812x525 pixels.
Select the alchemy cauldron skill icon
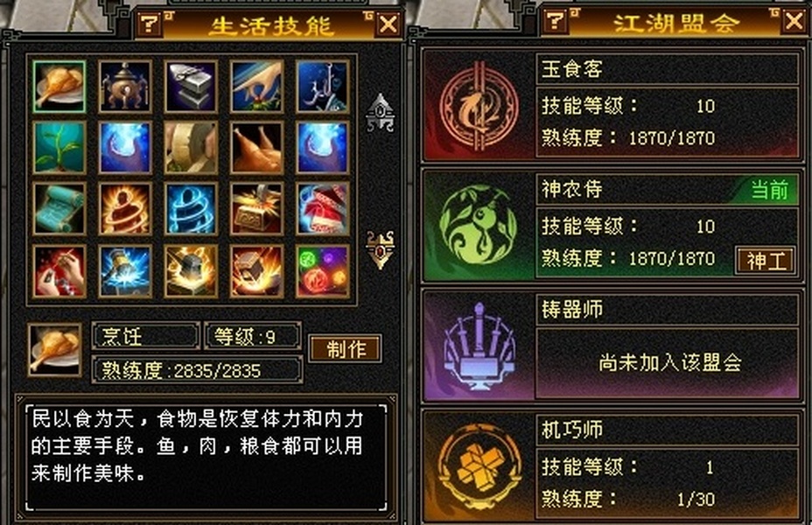(x=125, y=87)
